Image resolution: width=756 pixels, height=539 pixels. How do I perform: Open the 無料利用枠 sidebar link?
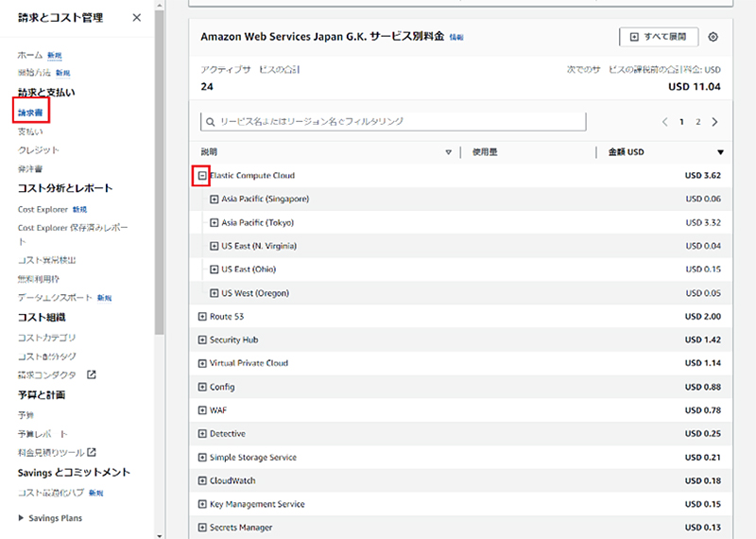pos(39,279)
